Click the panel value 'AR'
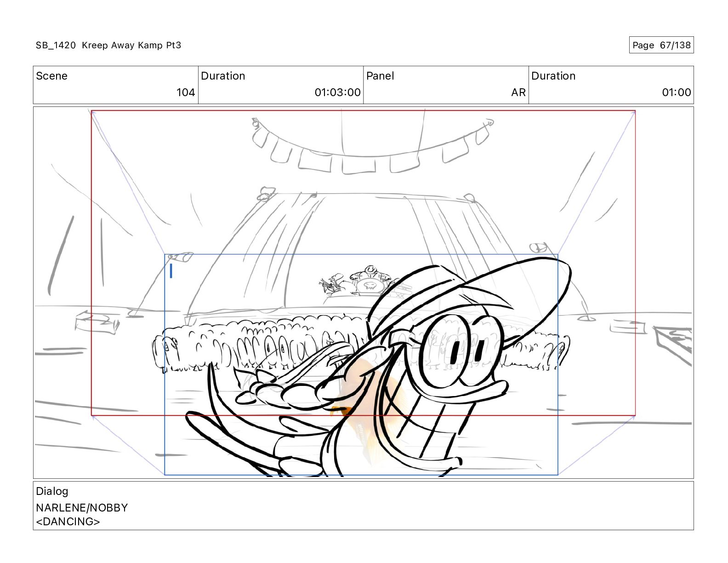Viewport: 728px width, 563px height. pyautogui.click(x=518, y=92)
